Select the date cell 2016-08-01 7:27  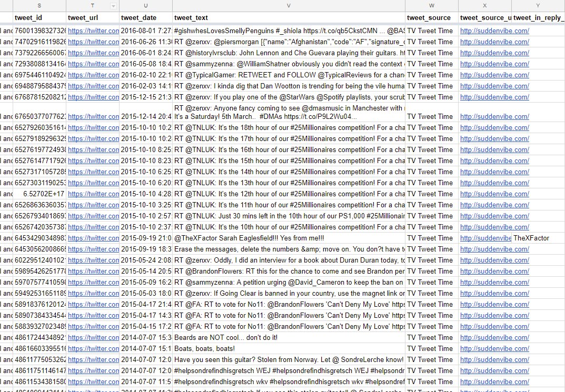pos(145,31)
